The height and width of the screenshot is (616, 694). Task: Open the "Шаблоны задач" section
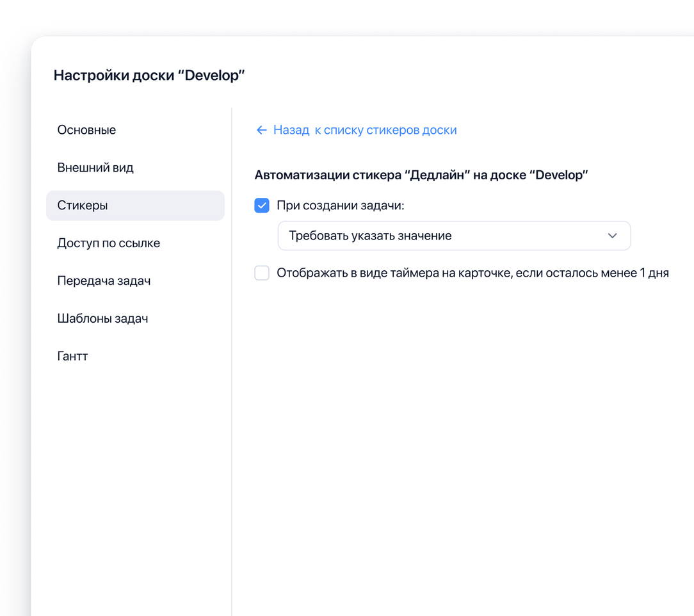[x=103, y=318]
